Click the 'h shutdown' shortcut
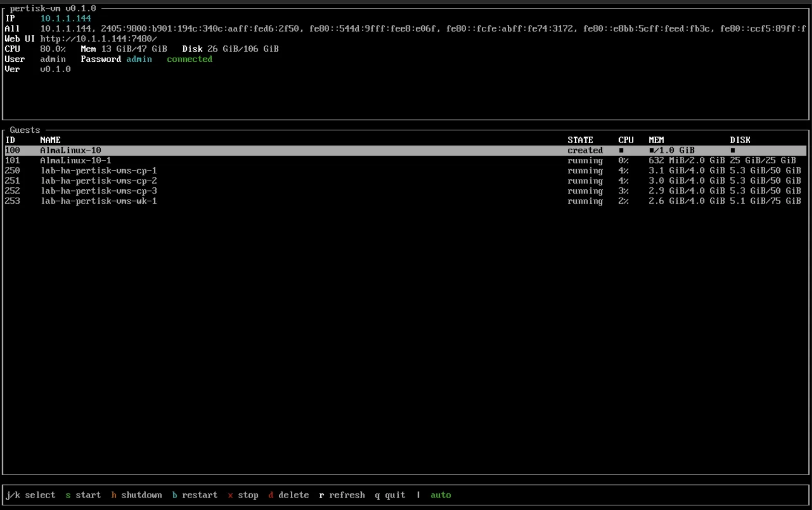812x510 pixels. [x=137, y=495]
